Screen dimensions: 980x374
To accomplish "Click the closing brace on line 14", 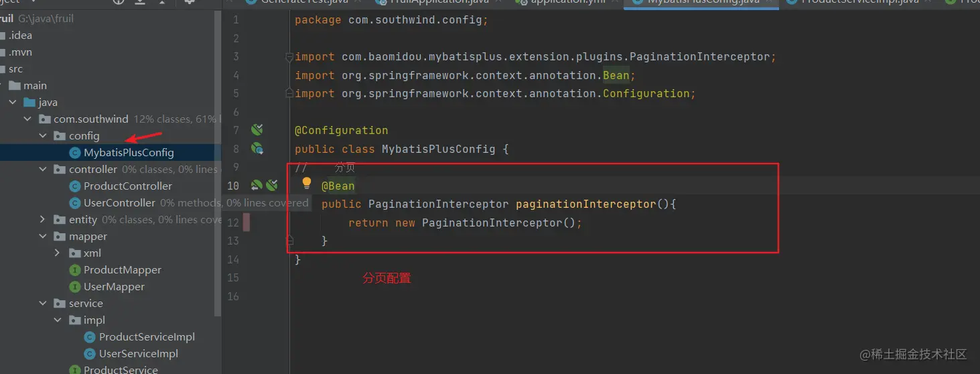I will tap(298, 259).
